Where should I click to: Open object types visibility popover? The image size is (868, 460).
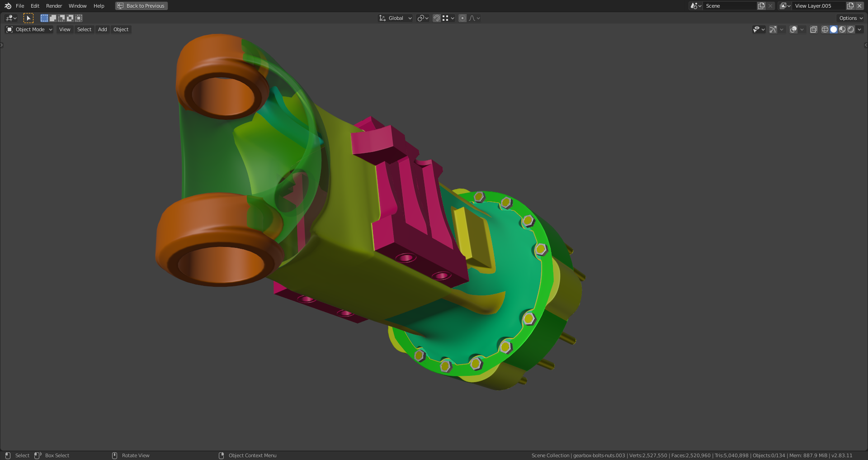coord(759,29)
